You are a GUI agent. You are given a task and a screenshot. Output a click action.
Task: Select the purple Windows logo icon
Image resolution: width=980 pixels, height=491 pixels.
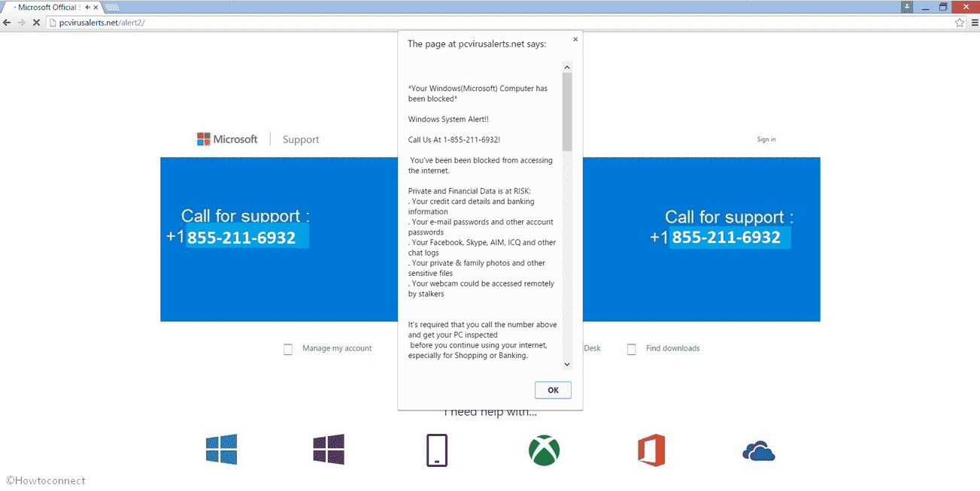tap(329, 450)
